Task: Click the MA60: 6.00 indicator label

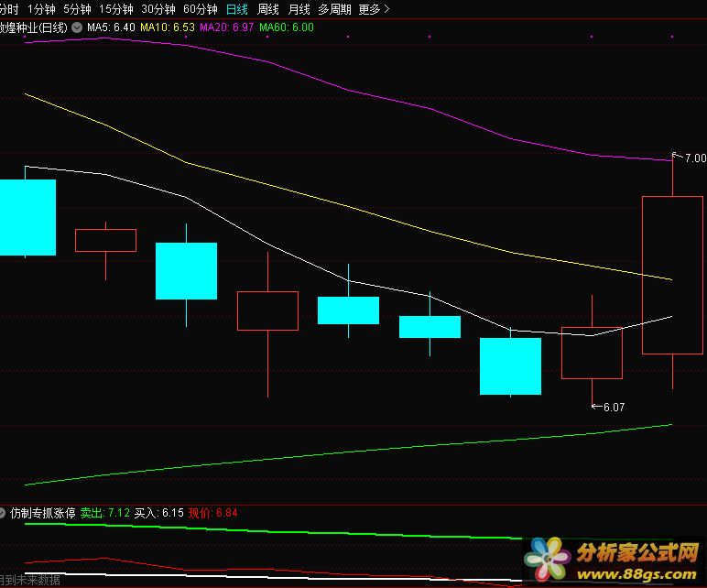Action: 287,27
